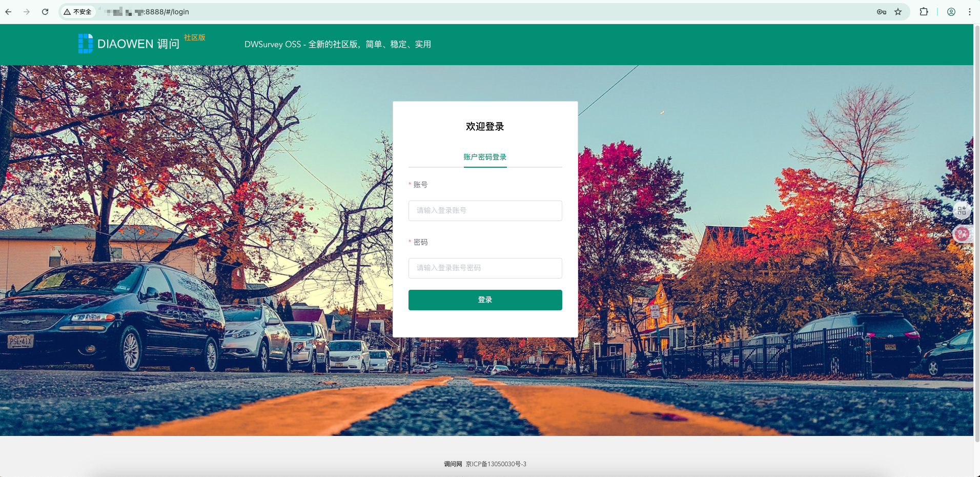Click the floating pink translate icon
Image resolution: width=980 pixels, height=477 pixels.
962,234
